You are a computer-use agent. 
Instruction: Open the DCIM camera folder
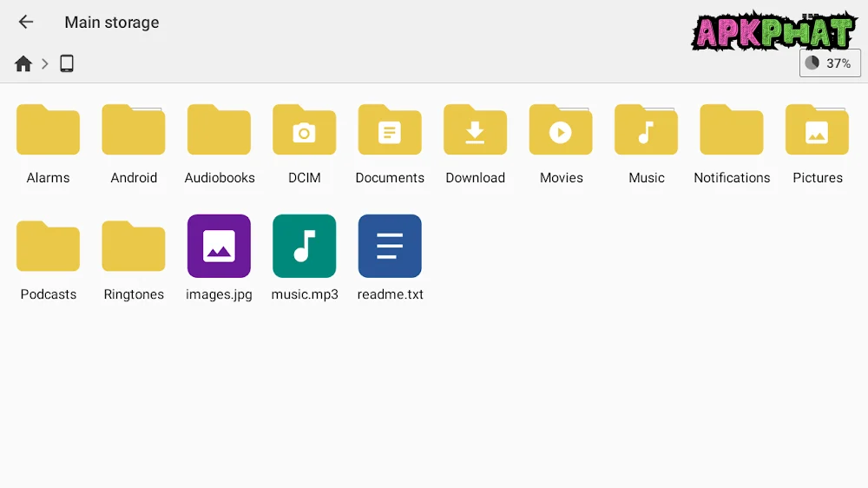[304, 131]
